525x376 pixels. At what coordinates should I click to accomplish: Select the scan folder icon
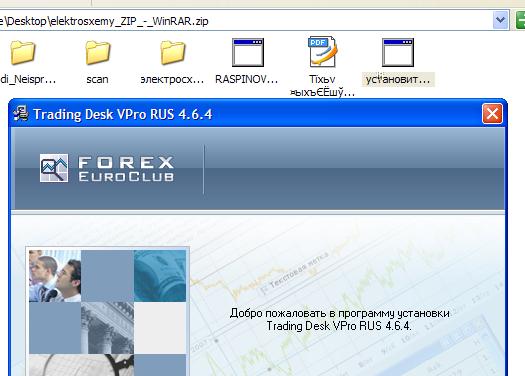point(97,52)
